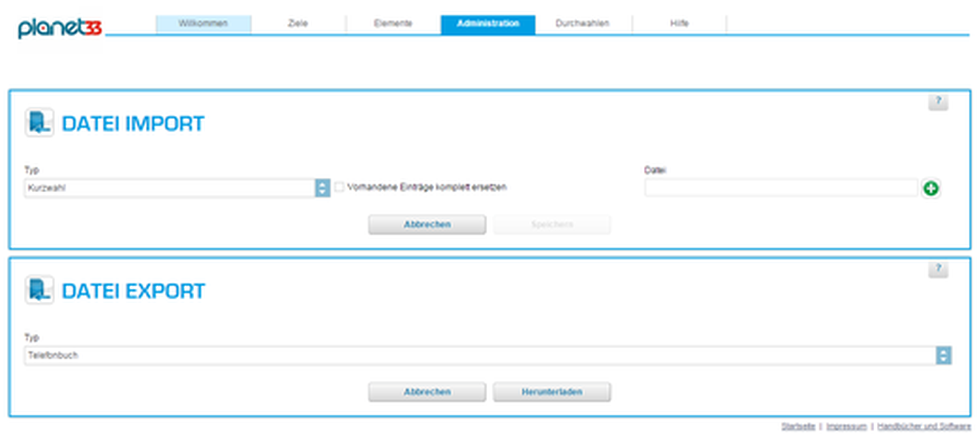Click Abbrechen in Datei Import

tap(427, 225)
